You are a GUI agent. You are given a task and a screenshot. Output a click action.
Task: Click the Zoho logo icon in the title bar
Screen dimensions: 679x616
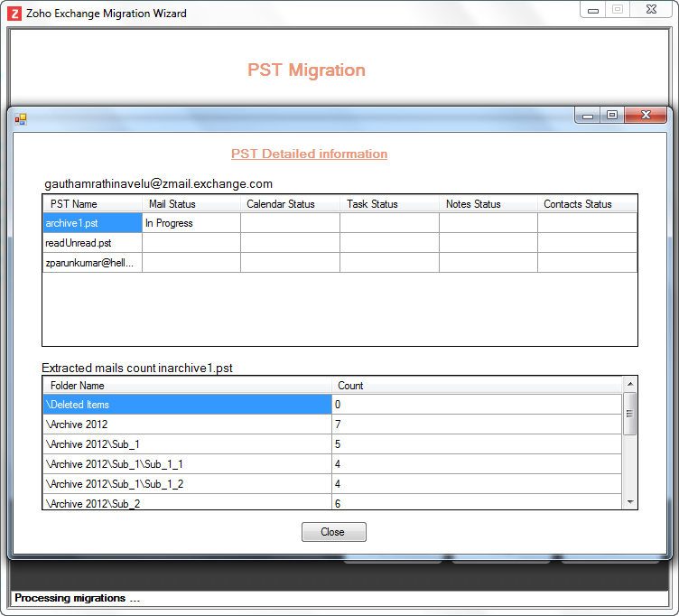pos(14,14)
